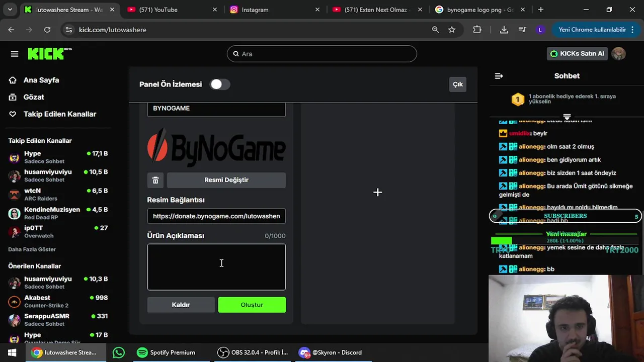The height and width of the screenshot is (362, 644).
Task: Add a new panel with plus icon
Action: click(x=378, y=192)
